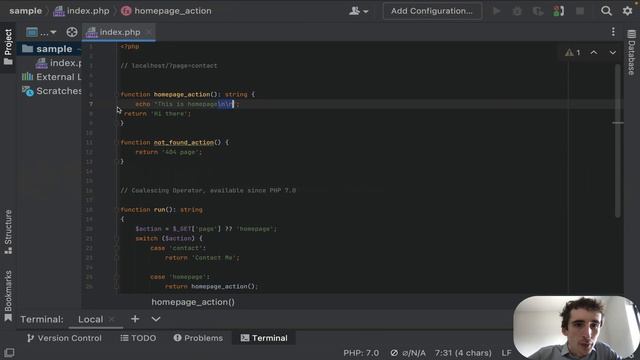Click sample breadcrumb in navigation bar

25,11
